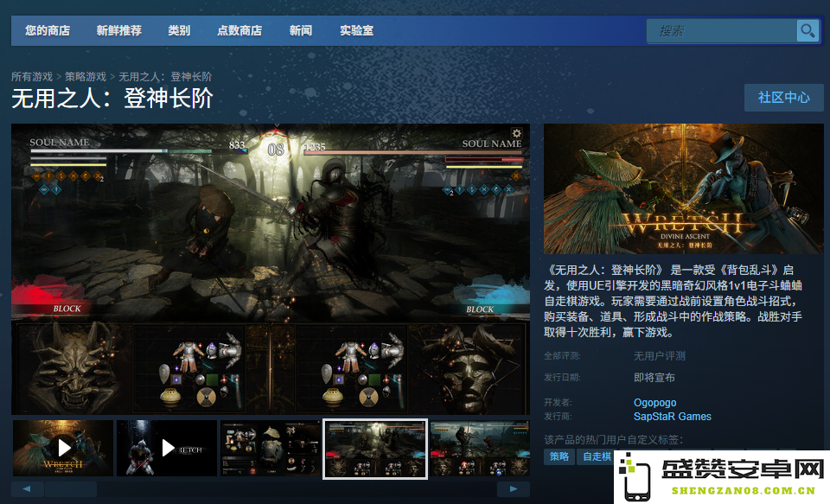Go to 点数商店 tab
This screenshot has width=830, height=504.
pos(239,31)
